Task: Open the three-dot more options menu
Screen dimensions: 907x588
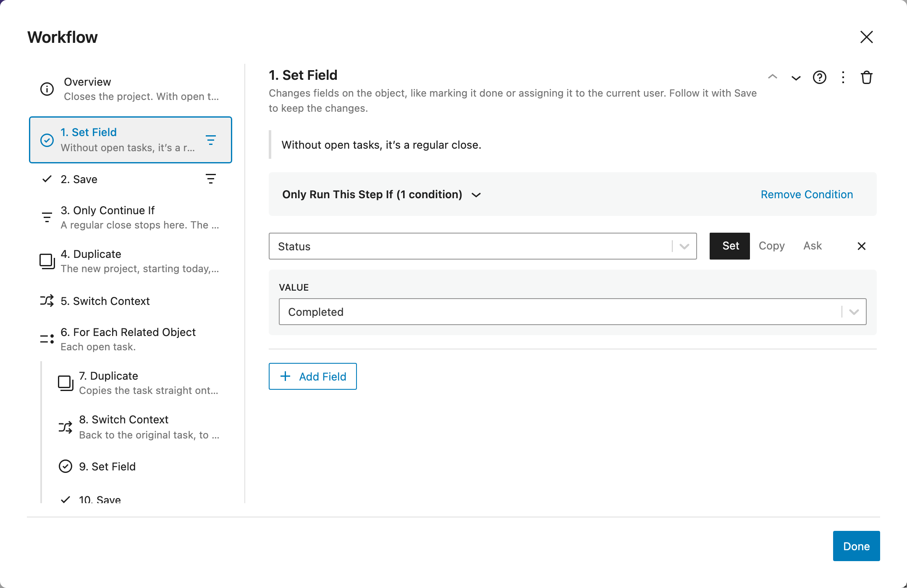Action: (x=843, y=78)
